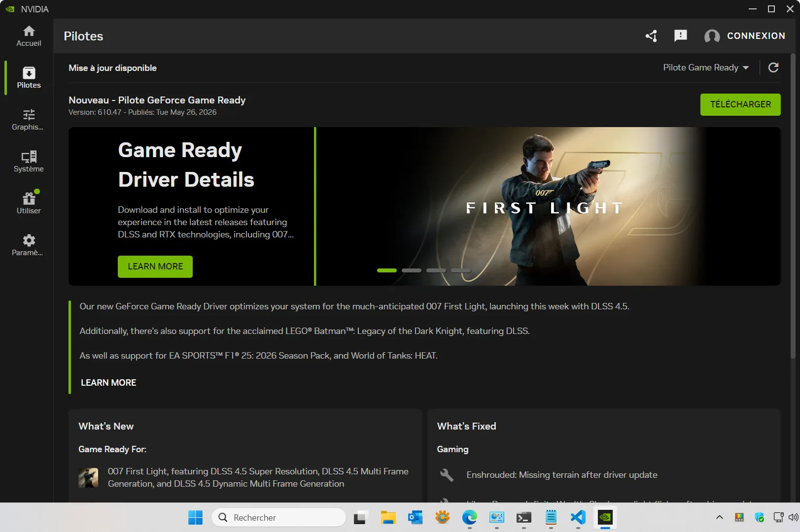Open XnView app from taskbar
This screenshot has width=800, height=532.
[442, 517]
